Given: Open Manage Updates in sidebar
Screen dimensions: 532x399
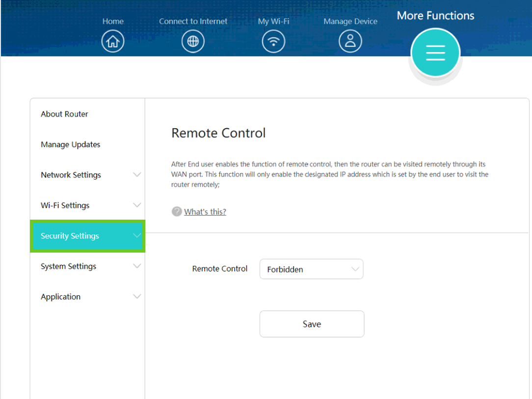Looking at the screenshot, I should [x=70, y=144].
